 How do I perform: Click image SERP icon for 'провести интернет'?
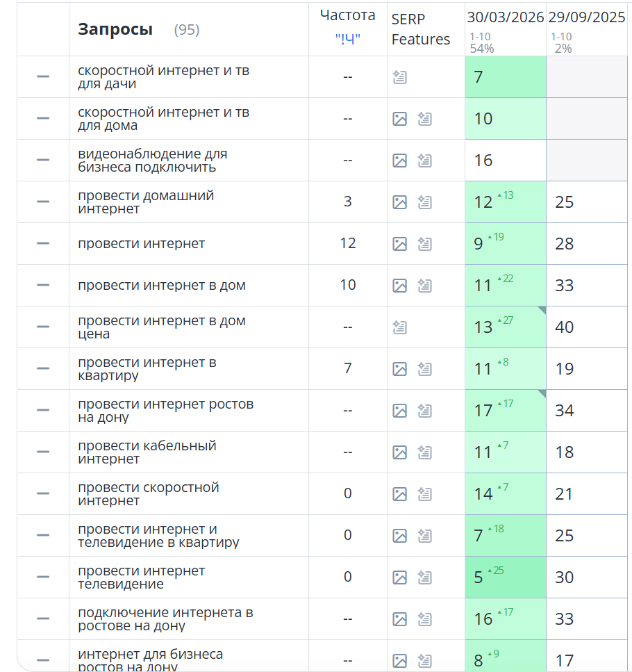[x=399, y=244]
